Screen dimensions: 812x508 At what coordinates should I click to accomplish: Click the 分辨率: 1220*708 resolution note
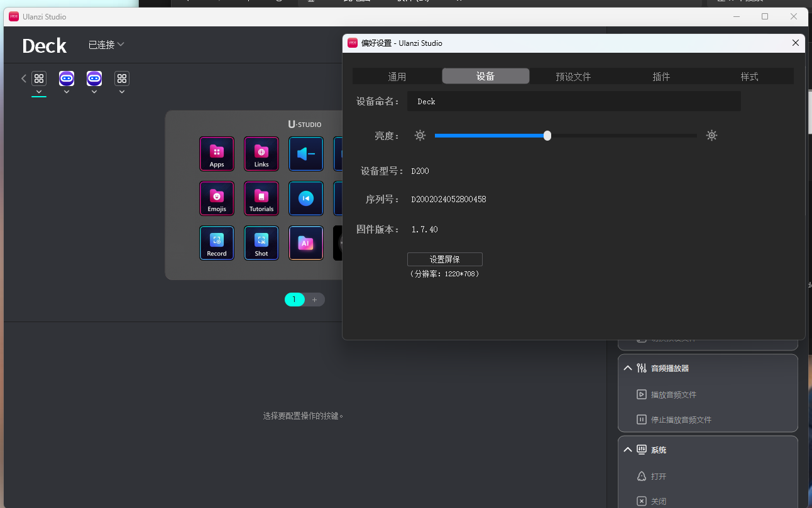(x=444, y=274)
